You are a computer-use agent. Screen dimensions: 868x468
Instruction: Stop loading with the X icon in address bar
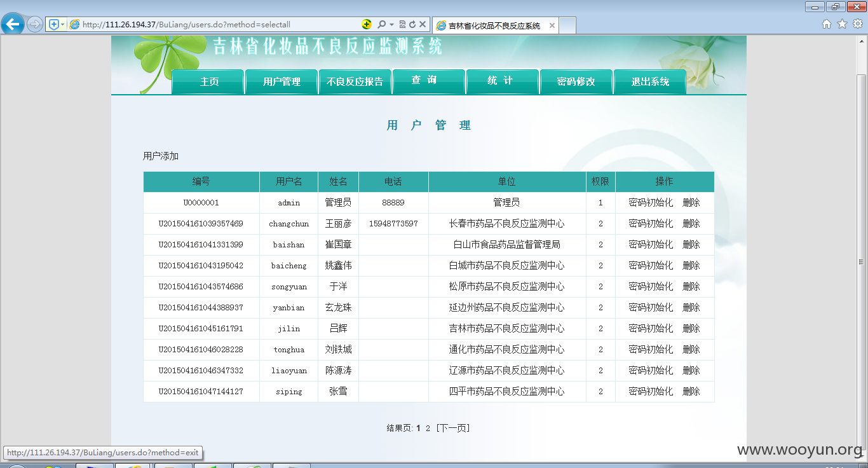(422, 24)
